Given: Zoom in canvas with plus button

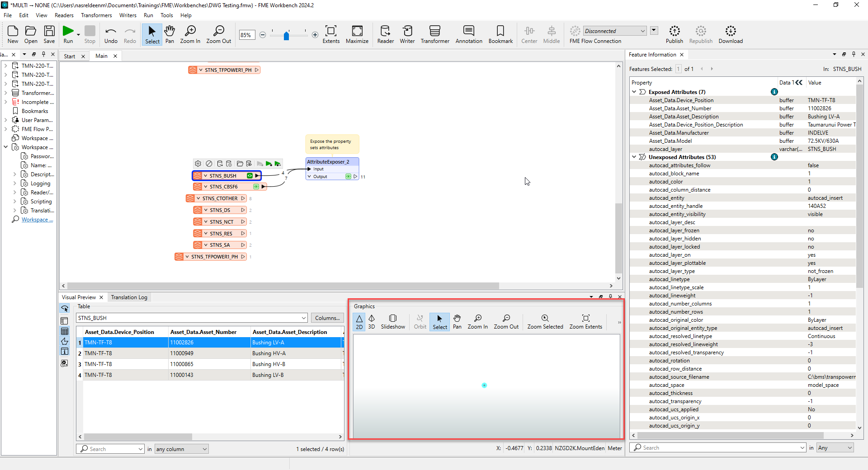Looking at the screenshot, I should point(315,35).
